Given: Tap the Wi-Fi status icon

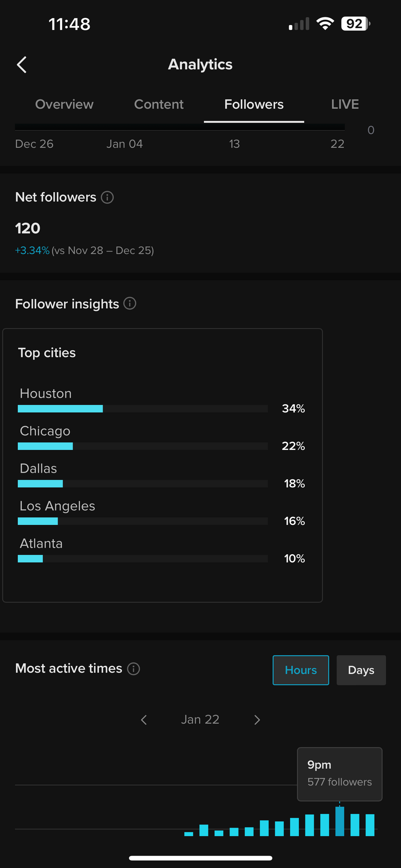Looking at the screenshot, I should tap(325, 24).
